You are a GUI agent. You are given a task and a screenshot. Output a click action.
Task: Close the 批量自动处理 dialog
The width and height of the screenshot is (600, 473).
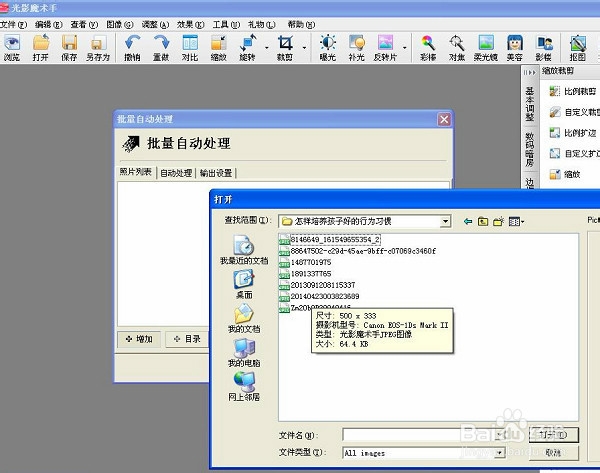point(444,119)
